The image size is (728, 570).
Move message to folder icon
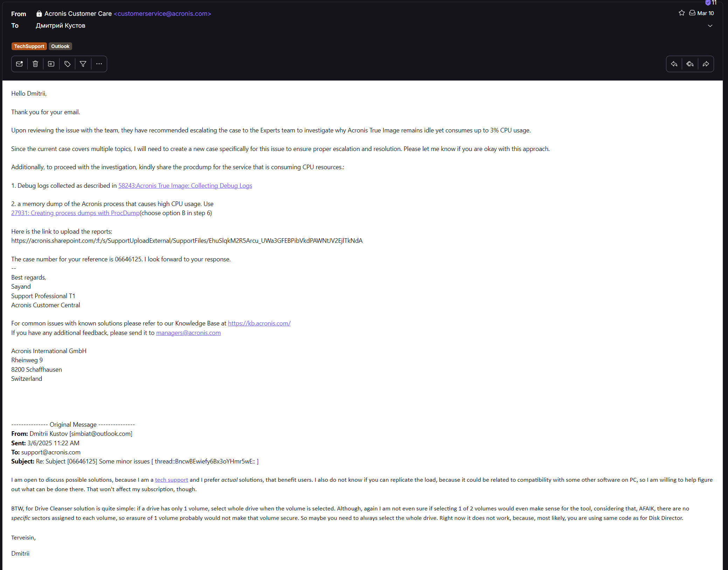tap(51, 64)
